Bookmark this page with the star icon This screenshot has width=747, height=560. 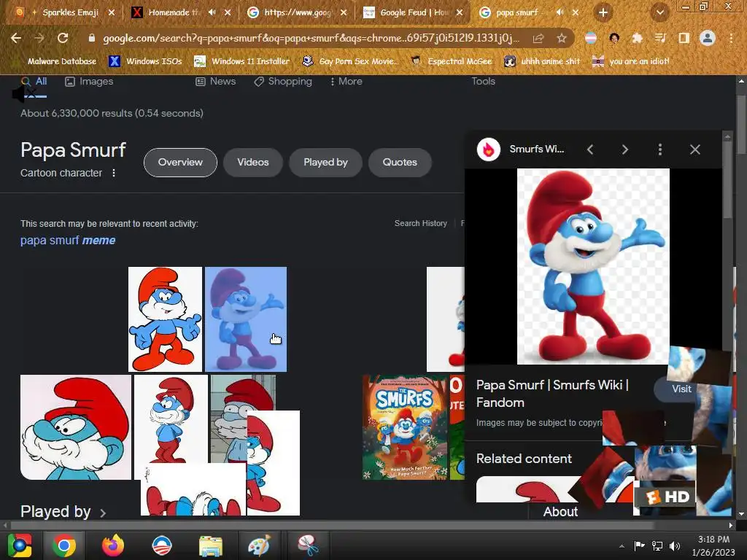[x=562, y=38]
